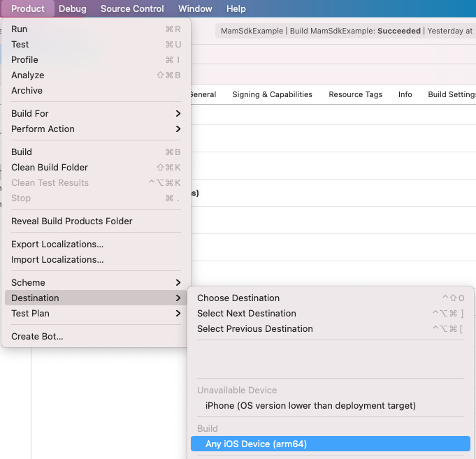Select Choose Destination in submenu

(331, 298)
